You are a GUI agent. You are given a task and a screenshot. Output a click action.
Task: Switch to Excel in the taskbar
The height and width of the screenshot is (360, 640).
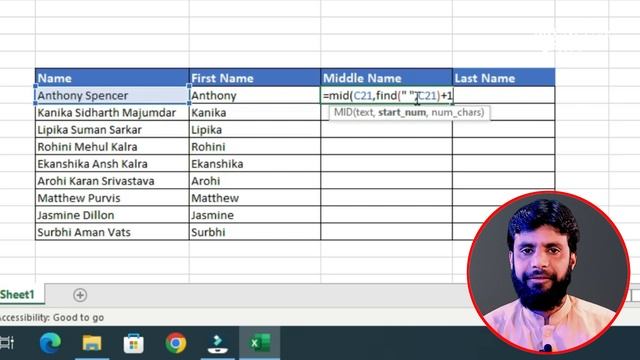tap(260, 343)
